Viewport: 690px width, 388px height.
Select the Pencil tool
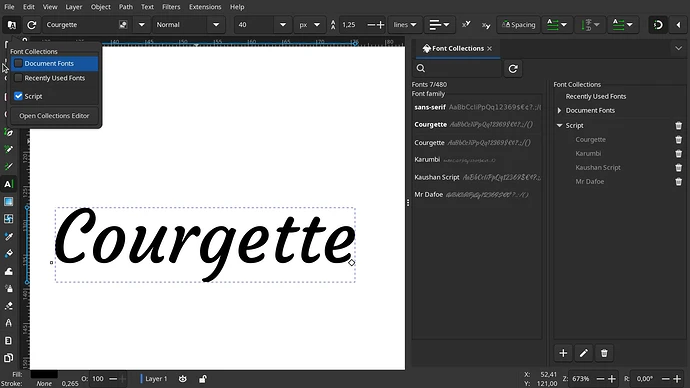coord(8,149)
